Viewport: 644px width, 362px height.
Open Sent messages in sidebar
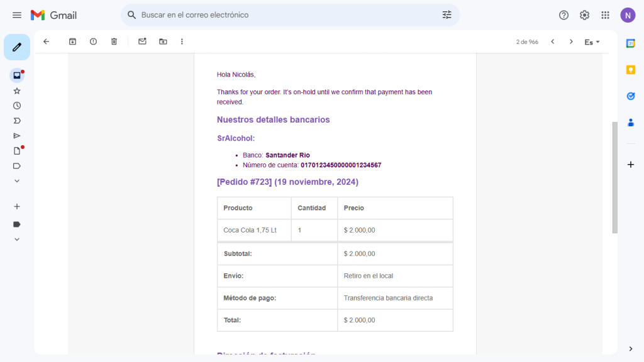17,136
